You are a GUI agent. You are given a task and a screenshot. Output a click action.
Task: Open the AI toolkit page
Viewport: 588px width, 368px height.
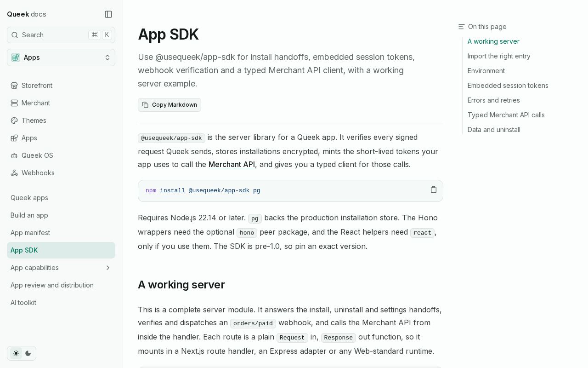(61, 303)
